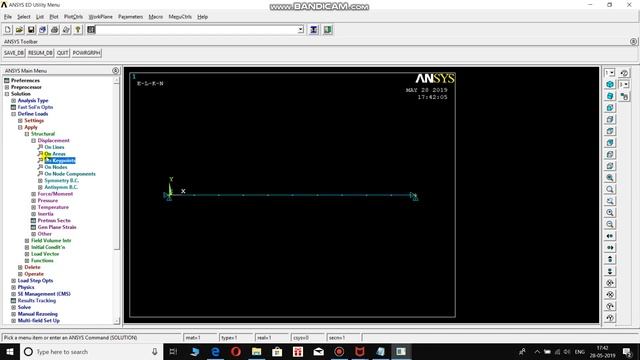Click the New Analysis toolbar icon
The width and height of the screenshot is (640, 360).
8,30
